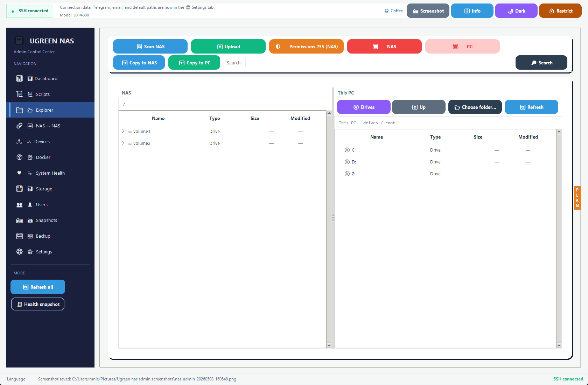Screen dimensions: 588x385
Task: Sort This PC list by Type column
Action: (x=435, y=137)
